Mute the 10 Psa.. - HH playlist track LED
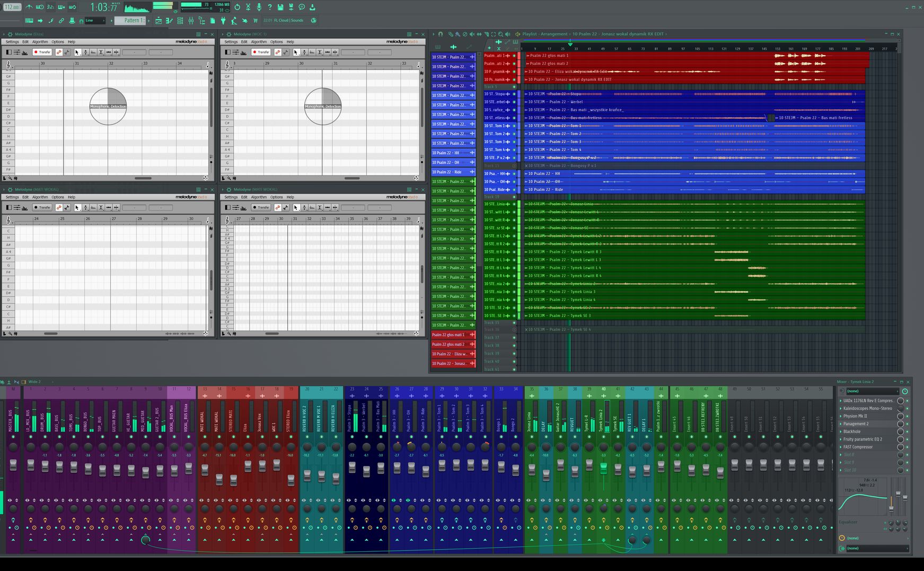 tap(514, 173)
